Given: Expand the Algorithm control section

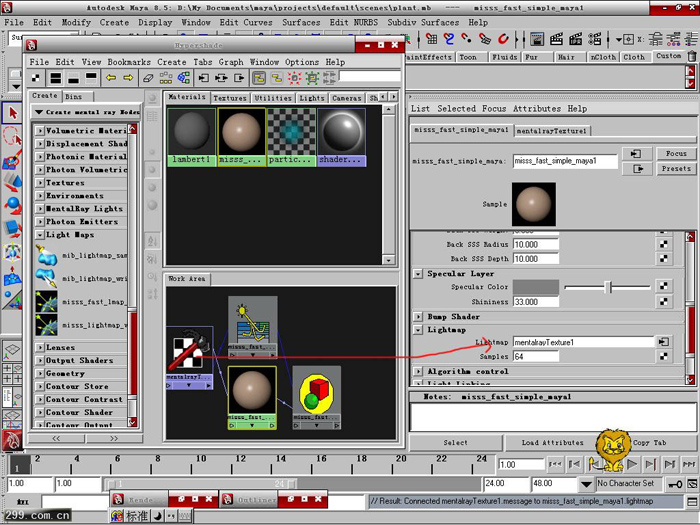Looking at the screenshot, I should click(x=418, y=371).
